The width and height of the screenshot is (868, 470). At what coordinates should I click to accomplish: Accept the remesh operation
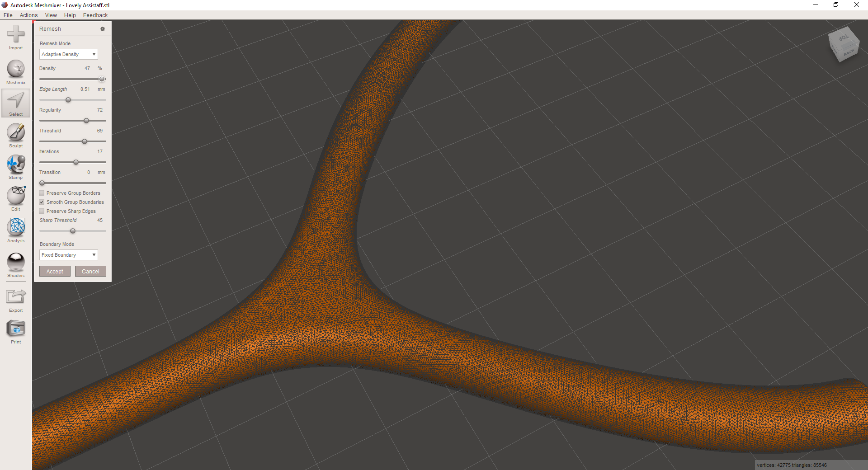pyautogui.click(x=55, y=271)
